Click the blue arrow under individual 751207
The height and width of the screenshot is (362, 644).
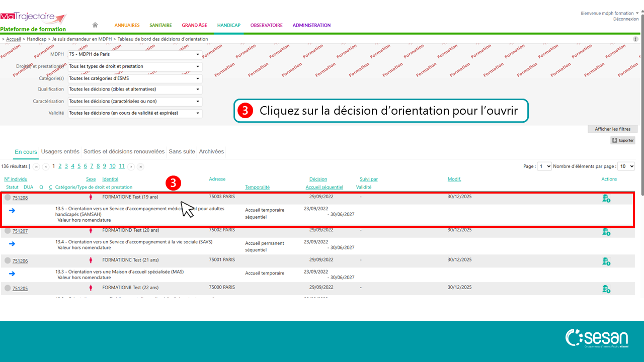[12, 243]
